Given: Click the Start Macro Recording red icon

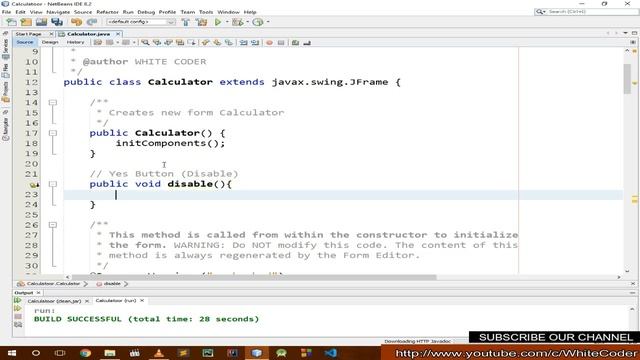Looking at the screenshot, I should (x=269, y=42).
